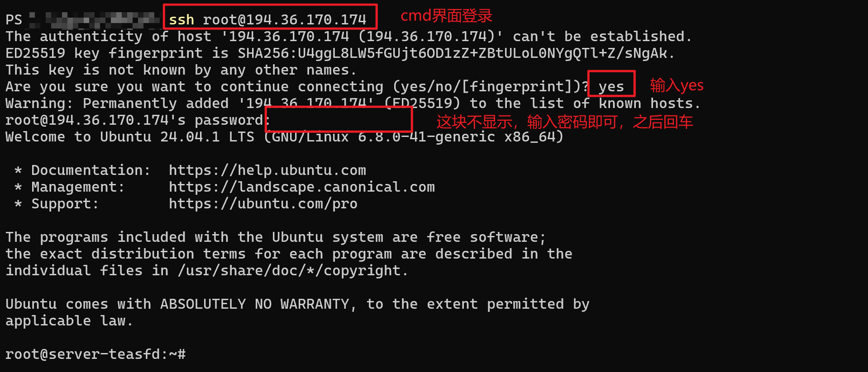Click the 'Management:' label
Screen dimensions: 868x372
[x=78, y=187]
